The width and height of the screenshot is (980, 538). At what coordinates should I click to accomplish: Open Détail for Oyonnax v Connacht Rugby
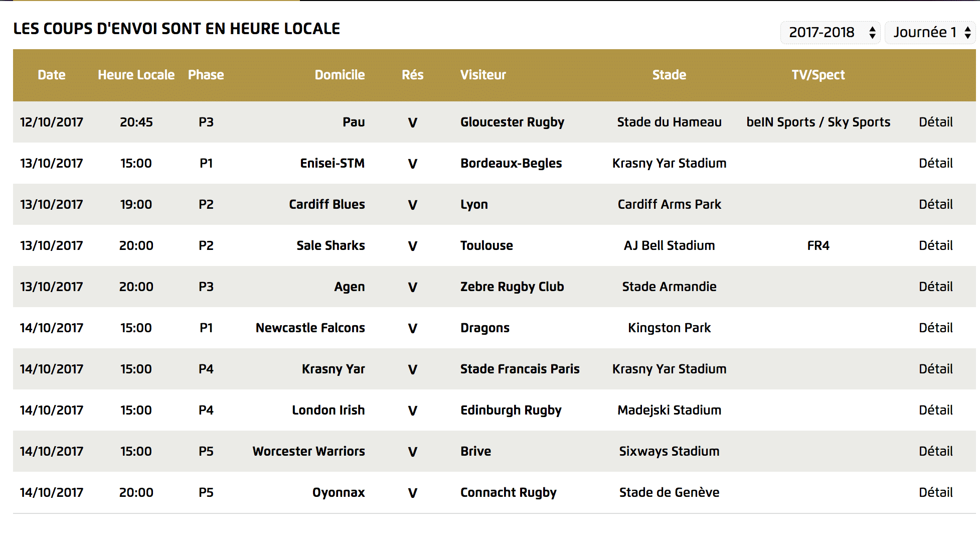tap(935, 492)
